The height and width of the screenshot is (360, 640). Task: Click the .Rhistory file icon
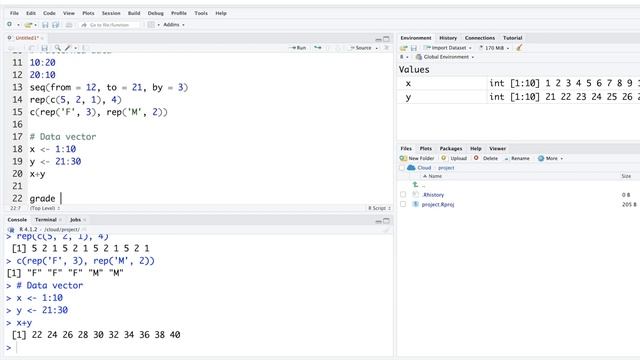(416, 195)
